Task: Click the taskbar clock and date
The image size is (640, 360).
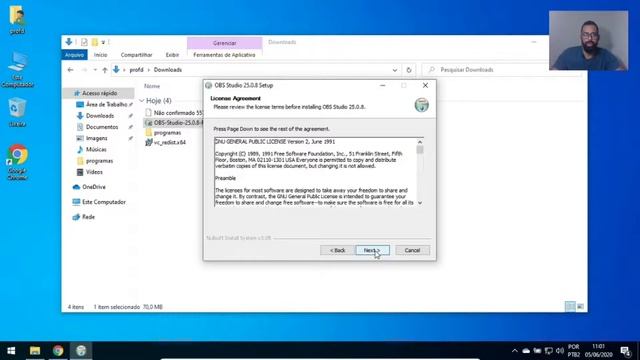Action: coord(598,351)
